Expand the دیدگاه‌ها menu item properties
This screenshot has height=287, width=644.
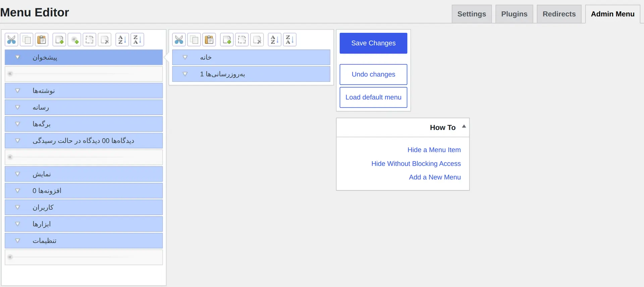[x=17, y=141]
